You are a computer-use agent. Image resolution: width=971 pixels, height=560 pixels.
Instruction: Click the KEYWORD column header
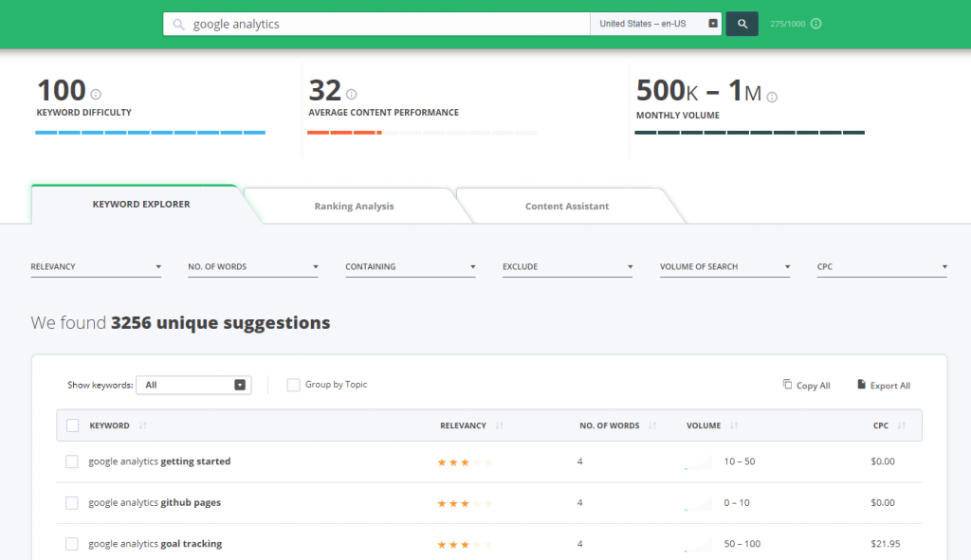[x=110, y=425]
